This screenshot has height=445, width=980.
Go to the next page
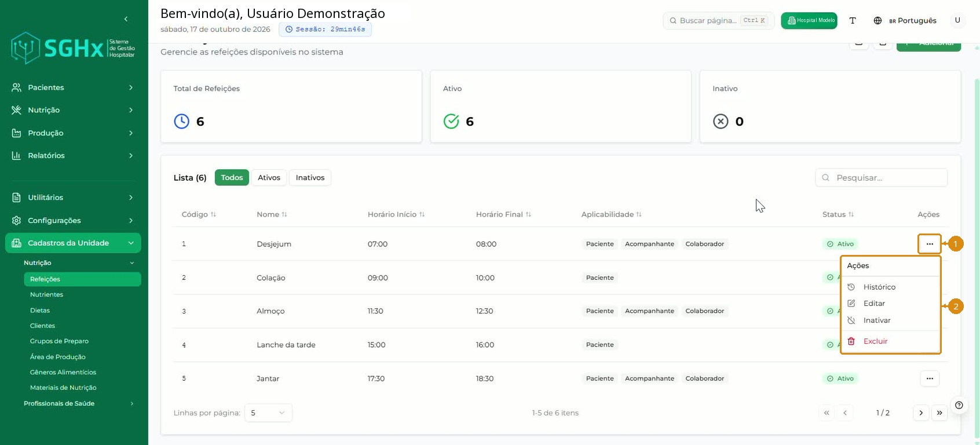click(x=921, y=413)
